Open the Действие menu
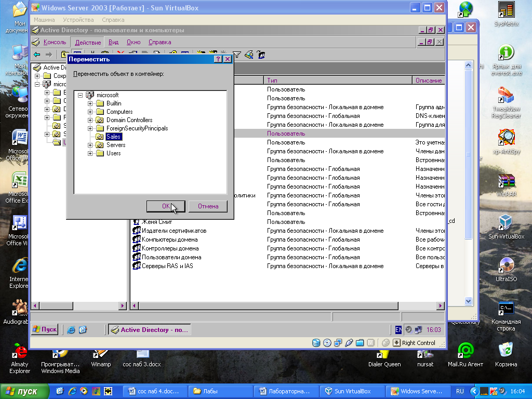Viewport: 532px width, 399px height. tap(88, 43)
